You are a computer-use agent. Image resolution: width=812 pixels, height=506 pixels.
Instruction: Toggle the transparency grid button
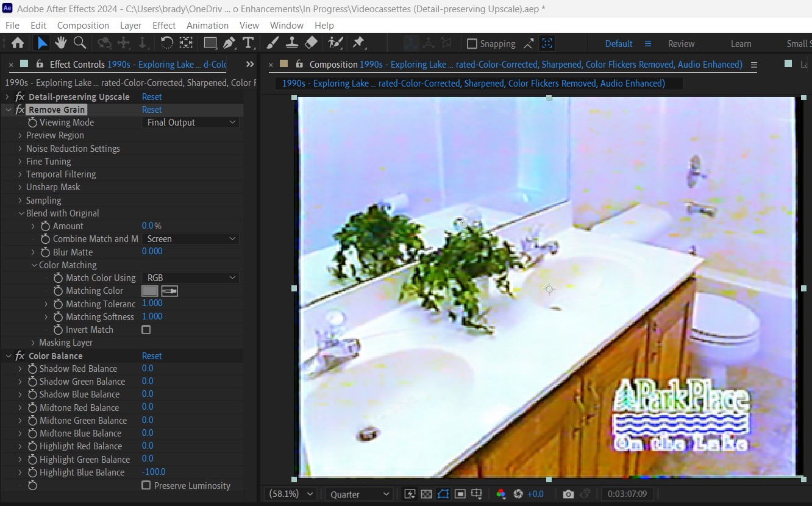[427, 494]
